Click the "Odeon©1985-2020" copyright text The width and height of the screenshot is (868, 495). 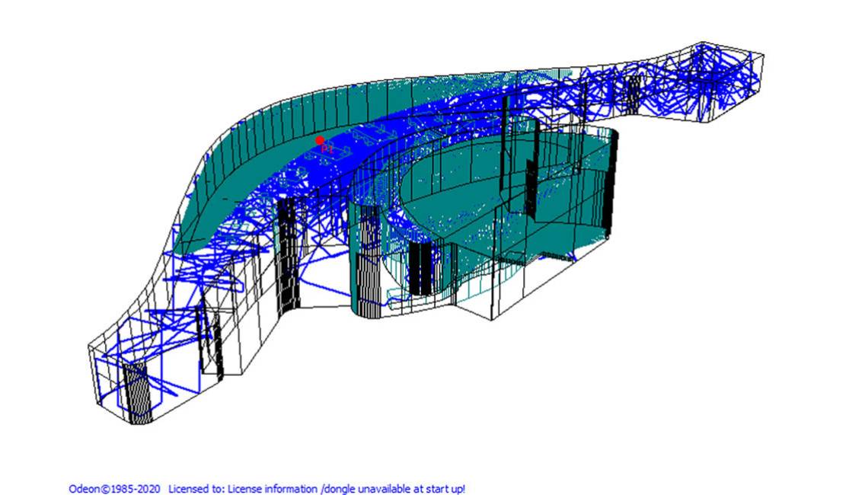pyautogui.click(x=114, y=489)
